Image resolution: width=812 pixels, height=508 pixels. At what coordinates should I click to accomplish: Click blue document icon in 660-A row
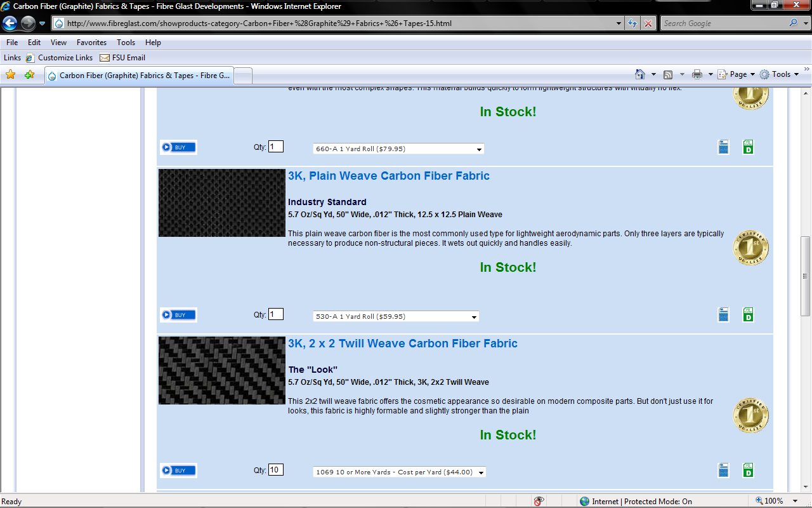pyautogui.click(x=723, y=147)
